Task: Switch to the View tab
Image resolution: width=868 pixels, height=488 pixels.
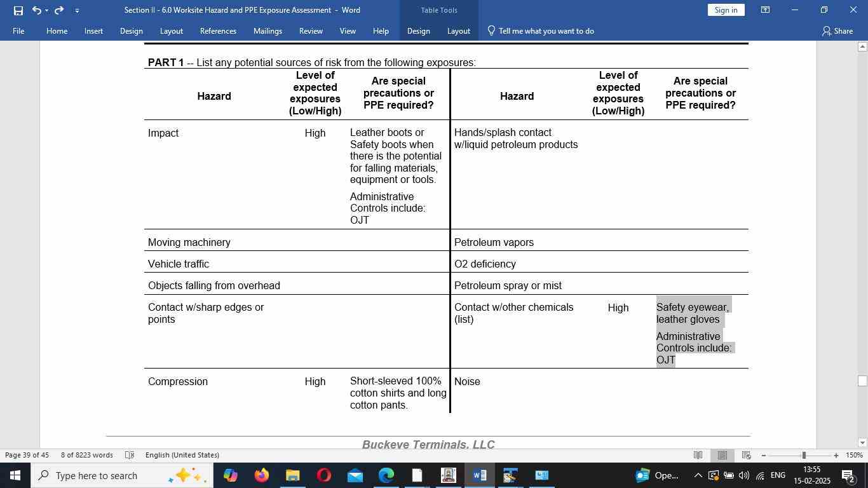Action: 348,30
